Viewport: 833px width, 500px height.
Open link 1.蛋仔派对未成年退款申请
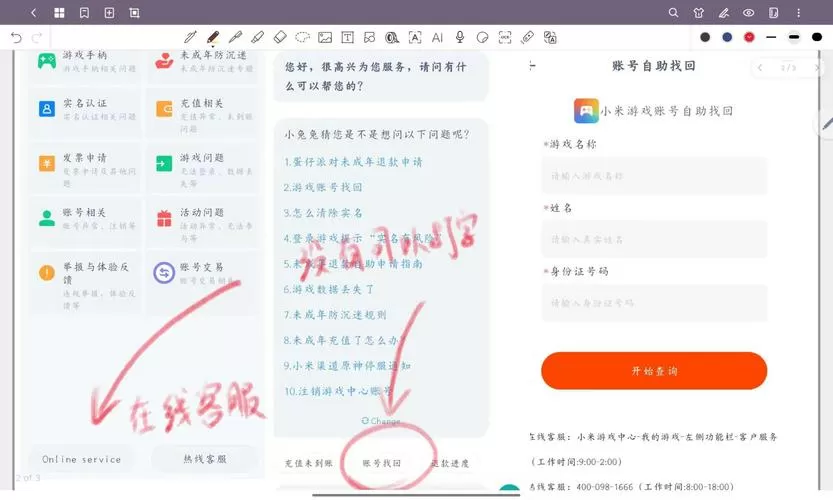point(353,162)
